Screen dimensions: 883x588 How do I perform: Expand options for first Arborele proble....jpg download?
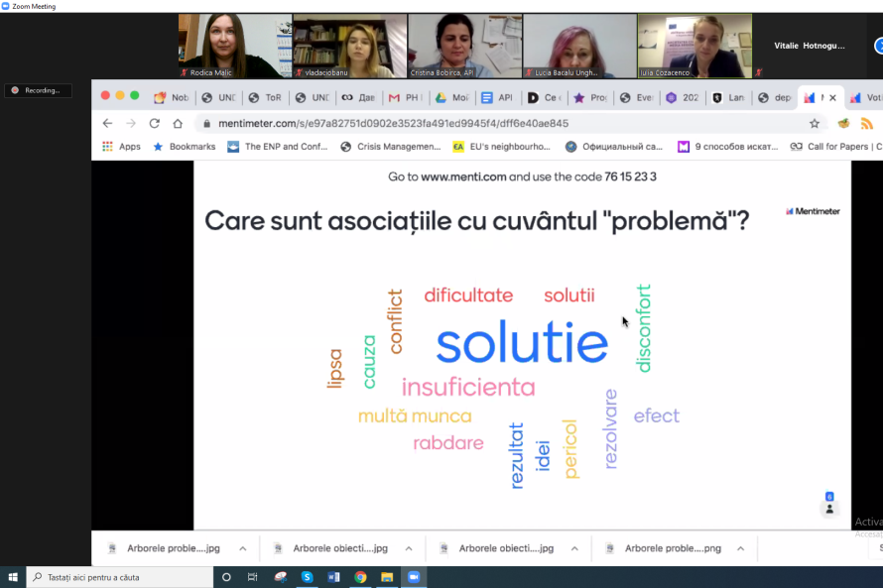[242, 548]
